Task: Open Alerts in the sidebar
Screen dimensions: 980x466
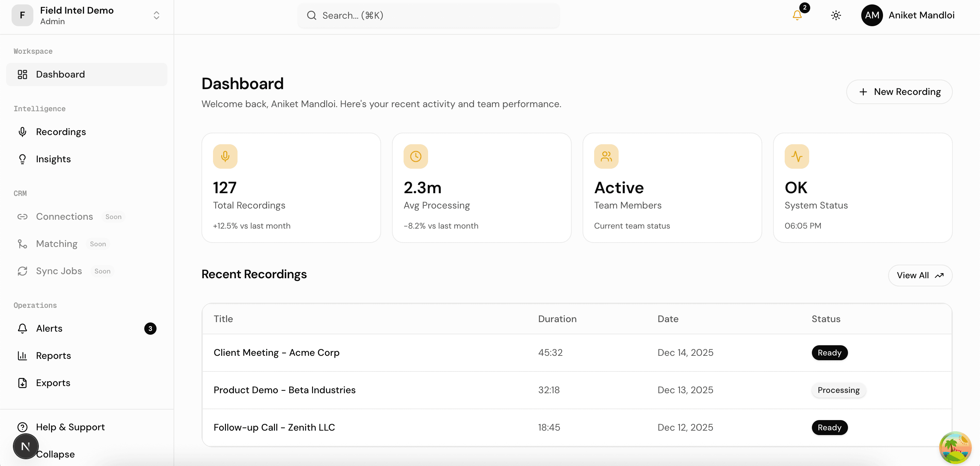Action: coord(87,328)
